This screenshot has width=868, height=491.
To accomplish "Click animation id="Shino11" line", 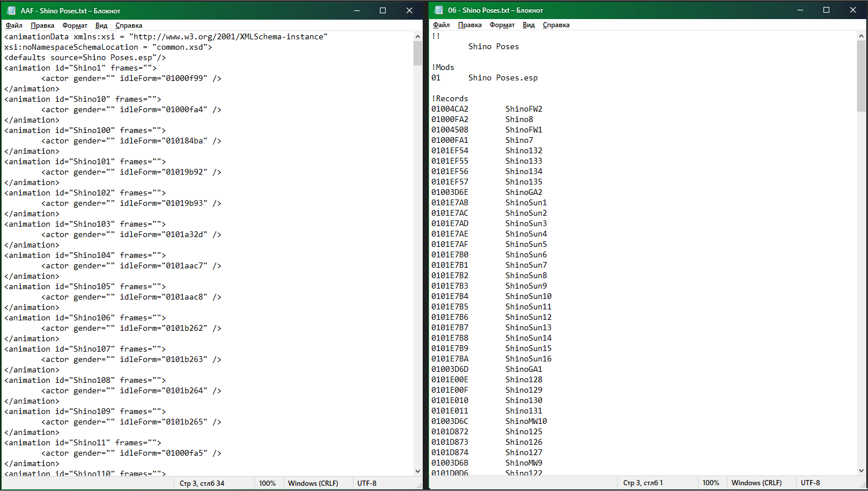I will pos(83,442).
